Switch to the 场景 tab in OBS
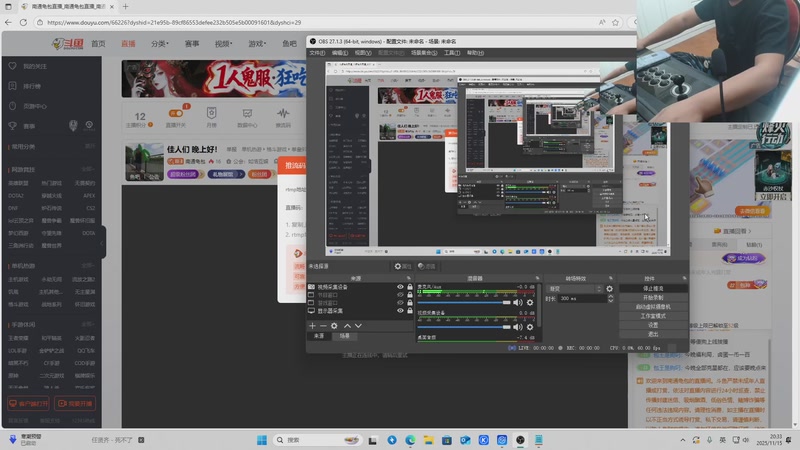The width and height of the screenshot is (800, 450). (x=344, y=336)
